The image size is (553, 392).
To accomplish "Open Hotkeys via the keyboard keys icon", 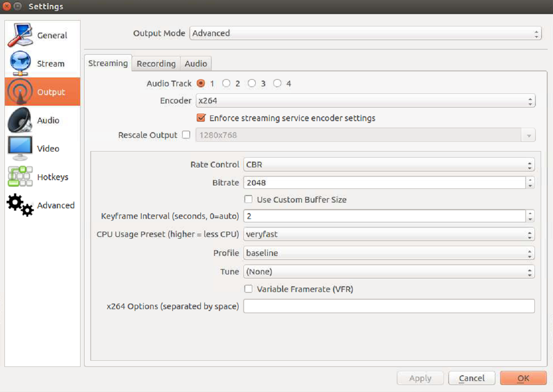I will click(20, 177).
